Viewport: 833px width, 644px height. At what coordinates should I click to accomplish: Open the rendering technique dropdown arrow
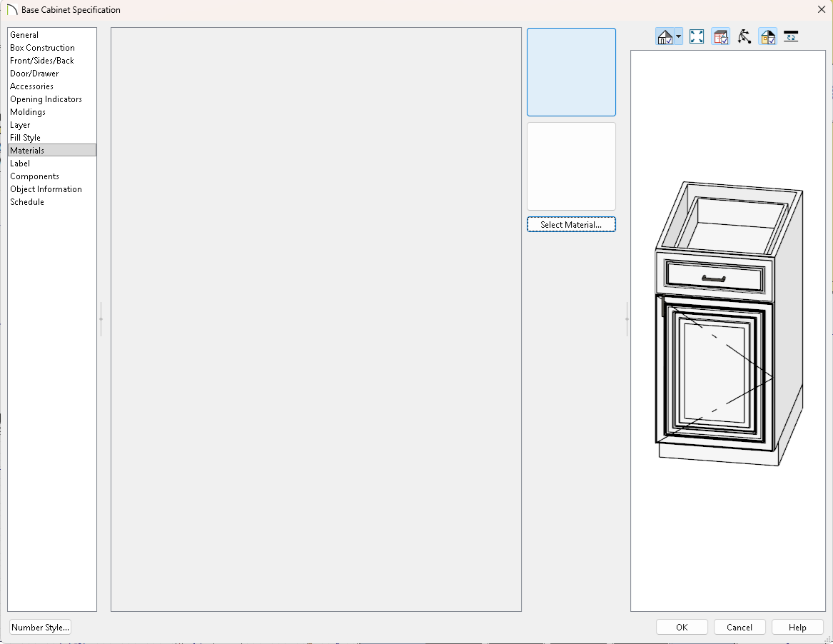678,37
